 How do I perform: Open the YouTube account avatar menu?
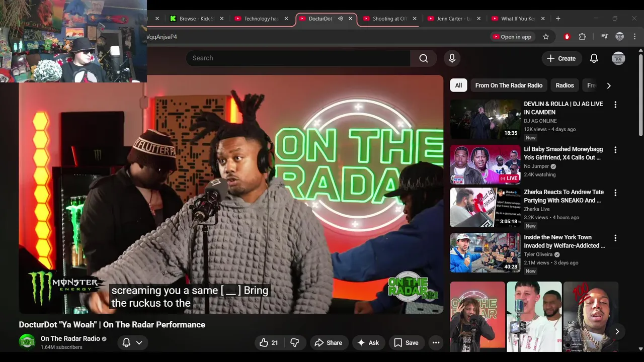tap(618, 58)
